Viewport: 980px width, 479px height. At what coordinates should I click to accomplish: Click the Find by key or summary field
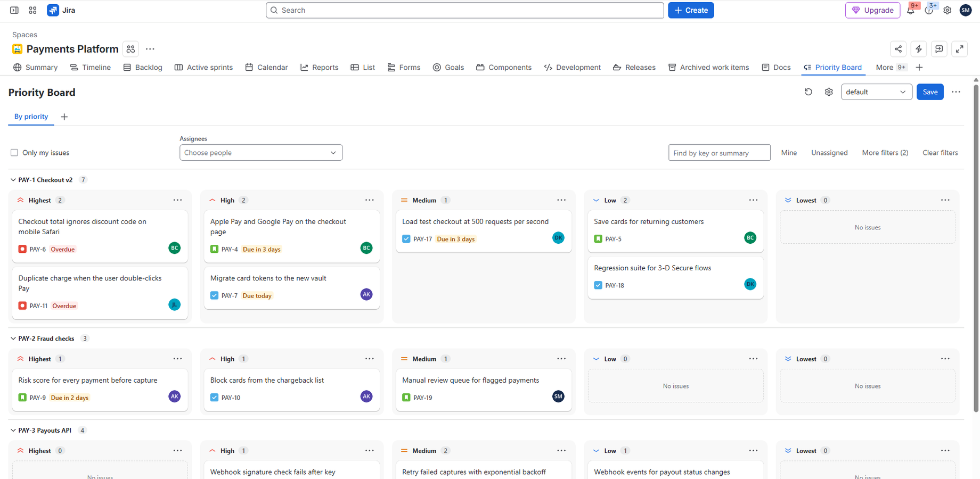click(719, 153)
